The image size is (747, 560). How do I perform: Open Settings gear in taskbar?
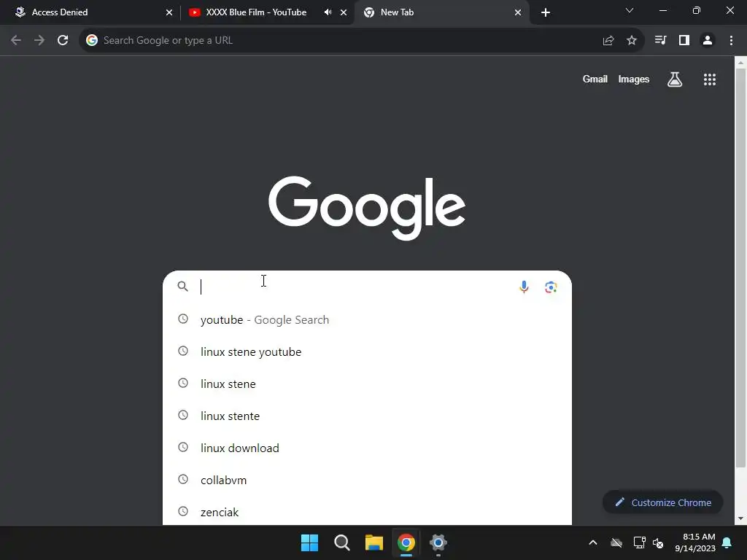tap(438, 542)
